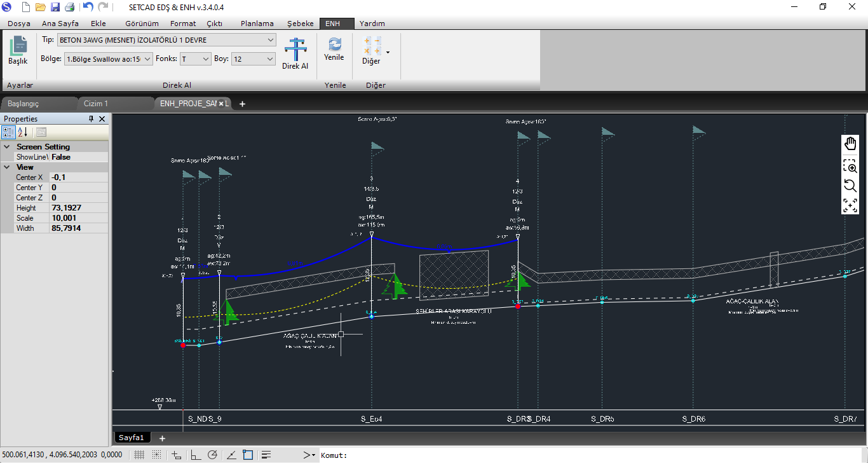The height and width of the screenshot is (463, 868).
Task: Select the Pan hand tool
Action: coord(850,144)
